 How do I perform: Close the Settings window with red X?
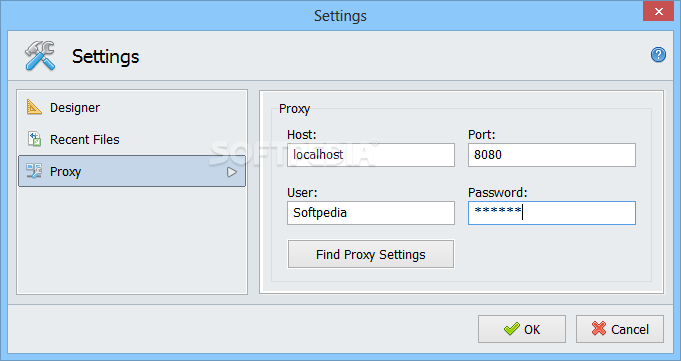point(658,11)
